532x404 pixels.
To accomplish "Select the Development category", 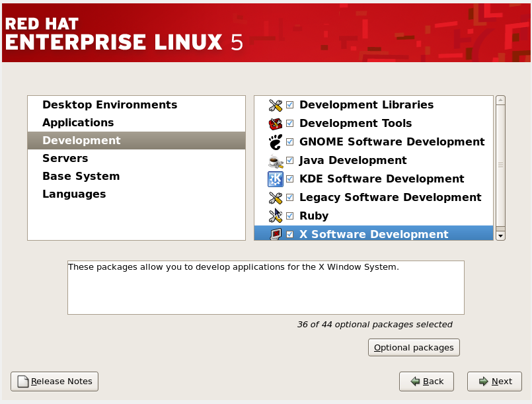I will [136, 140].
